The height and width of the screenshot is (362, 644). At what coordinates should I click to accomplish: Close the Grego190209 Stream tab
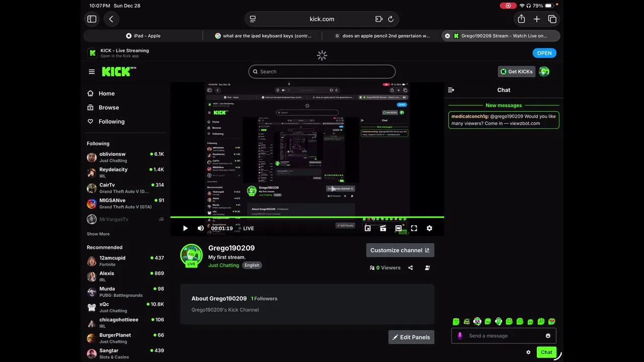click(447, 36)
